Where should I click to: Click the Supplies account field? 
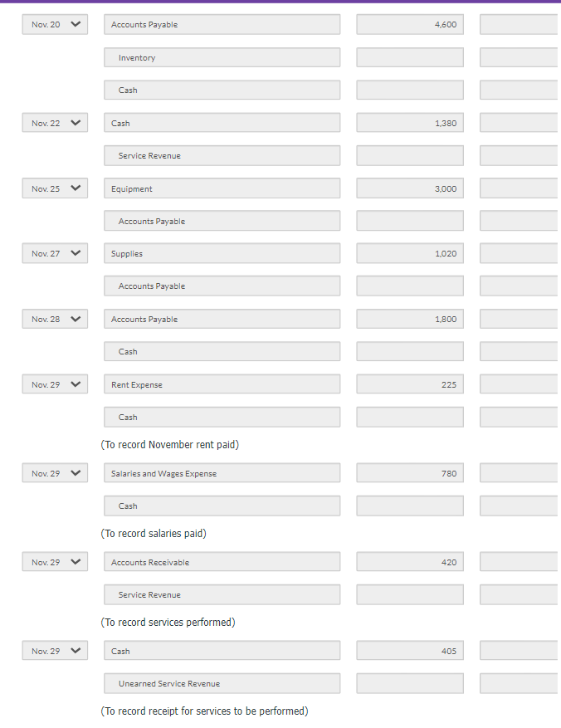tap(222, 253)
